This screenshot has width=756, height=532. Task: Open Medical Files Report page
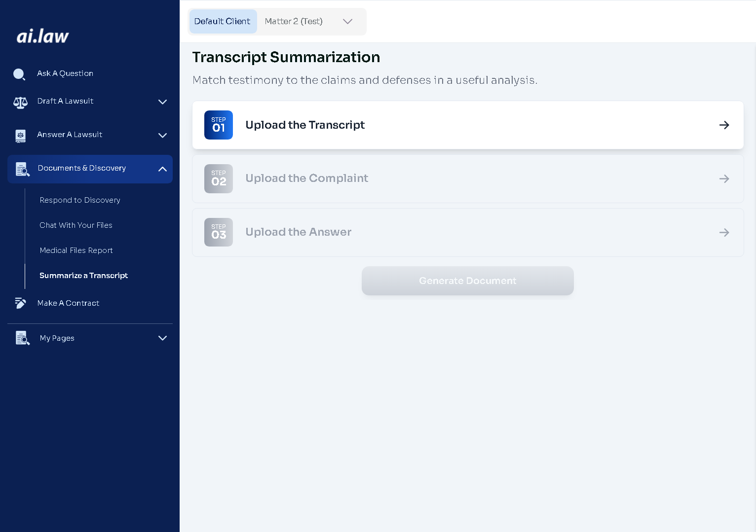coord(76,250)
